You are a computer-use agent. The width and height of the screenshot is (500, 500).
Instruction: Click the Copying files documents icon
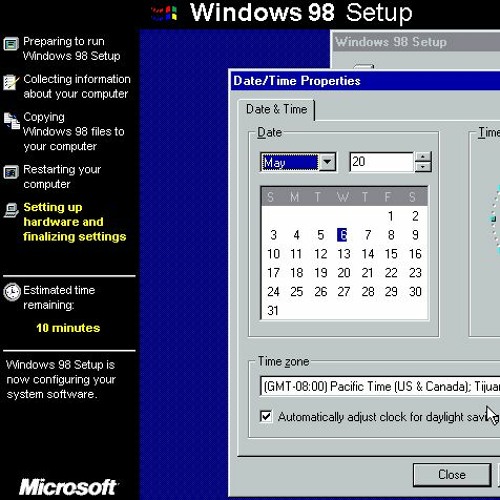[x=12, y=121]
